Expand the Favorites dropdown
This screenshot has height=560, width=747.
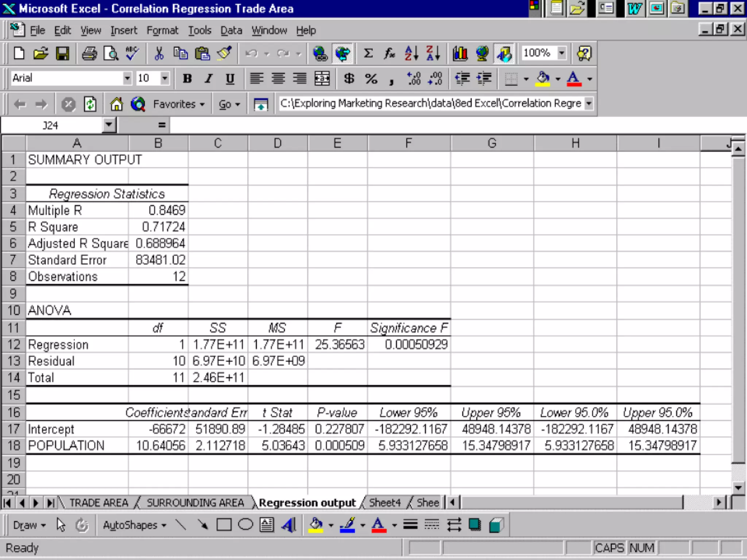[x=179, y=104]
